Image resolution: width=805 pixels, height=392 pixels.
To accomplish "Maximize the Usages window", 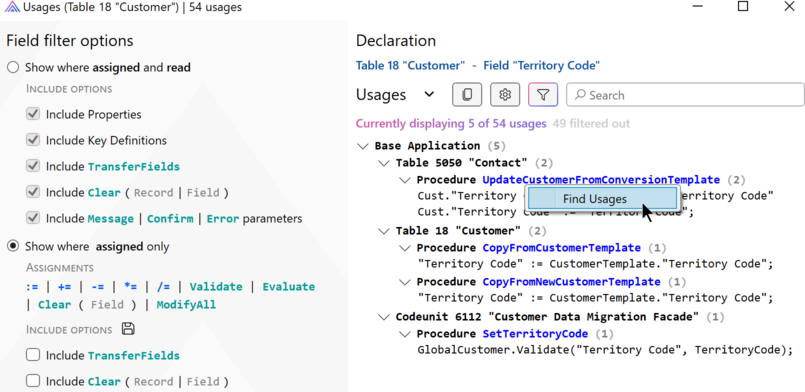I will click(x=743, y=7).
